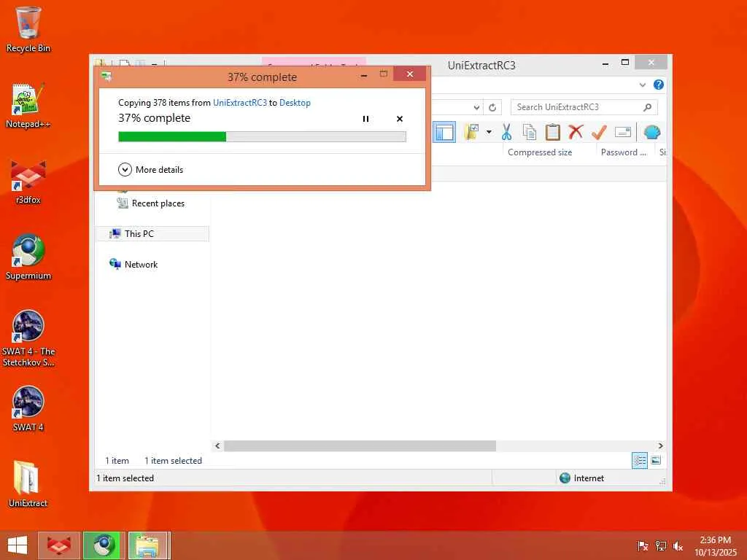Screen dimensions: 747x560
Task: Select Recent places in navigation pane
Action: [150, 203]
